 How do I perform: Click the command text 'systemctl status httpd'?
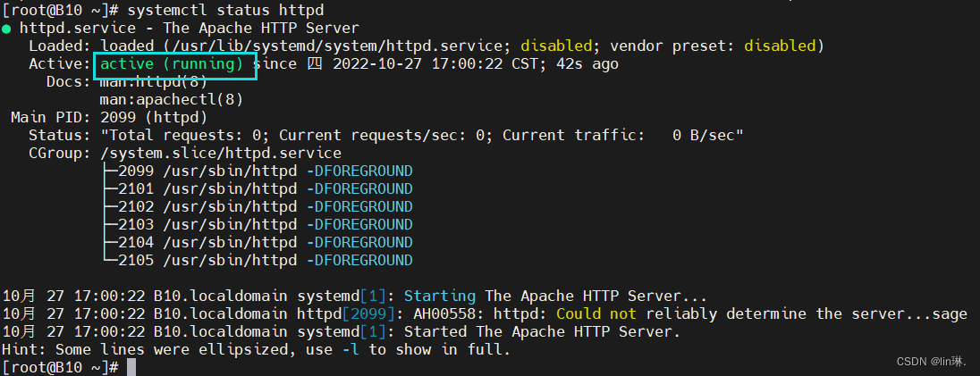coord(225,11)
